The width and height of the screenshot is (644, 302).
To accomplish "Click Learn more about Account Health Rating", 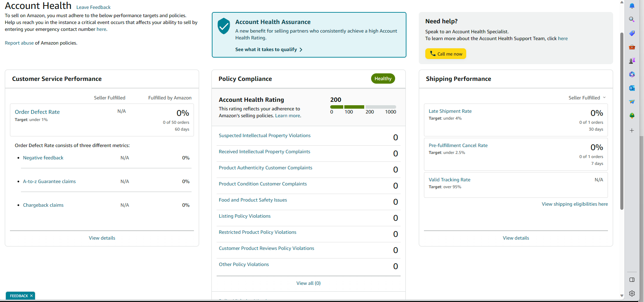I will coord(288,116).
